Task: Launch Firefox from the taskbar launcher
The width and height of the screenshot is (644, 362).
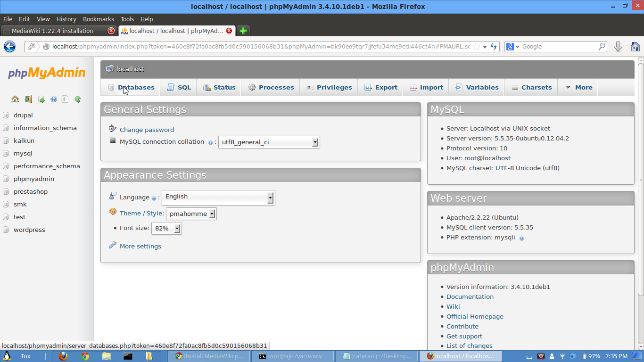Action: (x=63, y=356)
